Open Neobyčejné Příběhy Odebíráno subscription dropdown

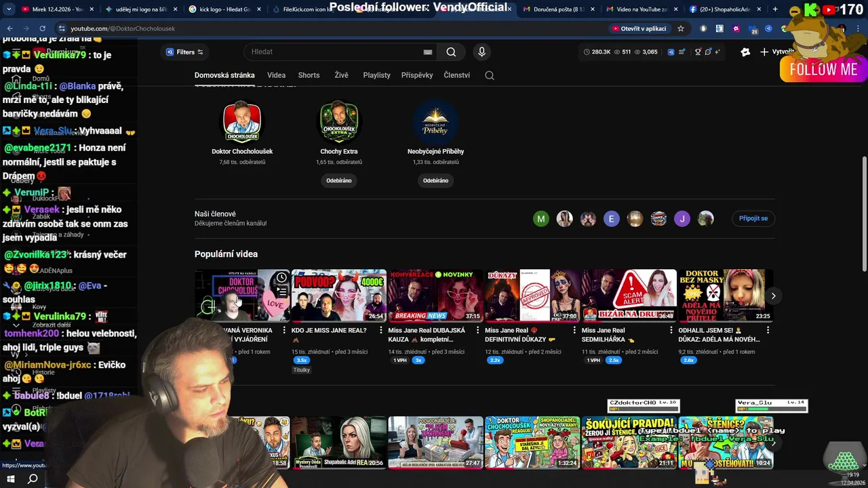tap(435, 180)
